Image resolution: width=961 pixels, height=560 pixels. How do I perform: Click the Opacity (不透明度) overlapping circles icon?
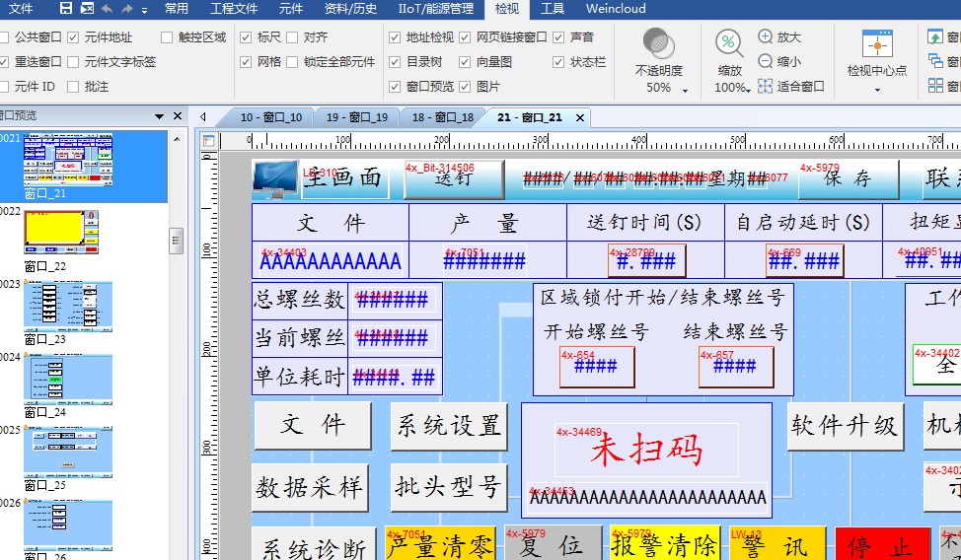(658, 44)
